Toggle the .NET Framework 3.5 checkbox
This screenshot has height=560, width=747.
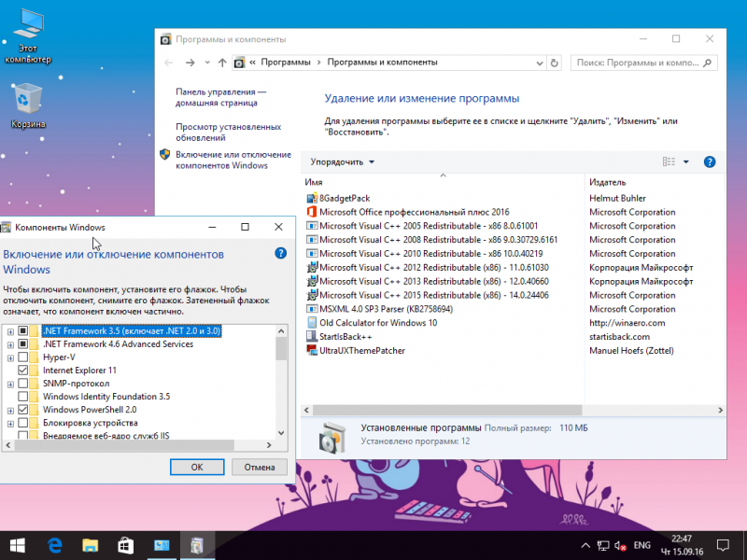[22, 330]
